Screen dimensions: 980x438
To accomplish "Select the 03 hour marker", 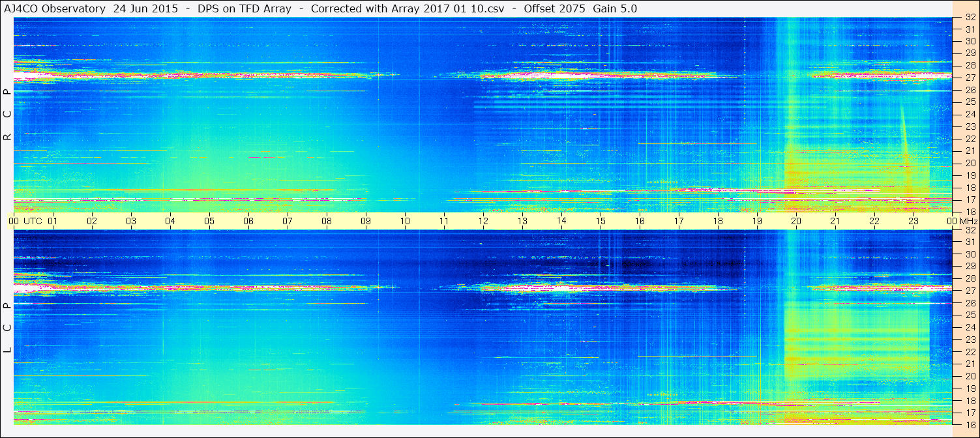I will pos(131,221).
